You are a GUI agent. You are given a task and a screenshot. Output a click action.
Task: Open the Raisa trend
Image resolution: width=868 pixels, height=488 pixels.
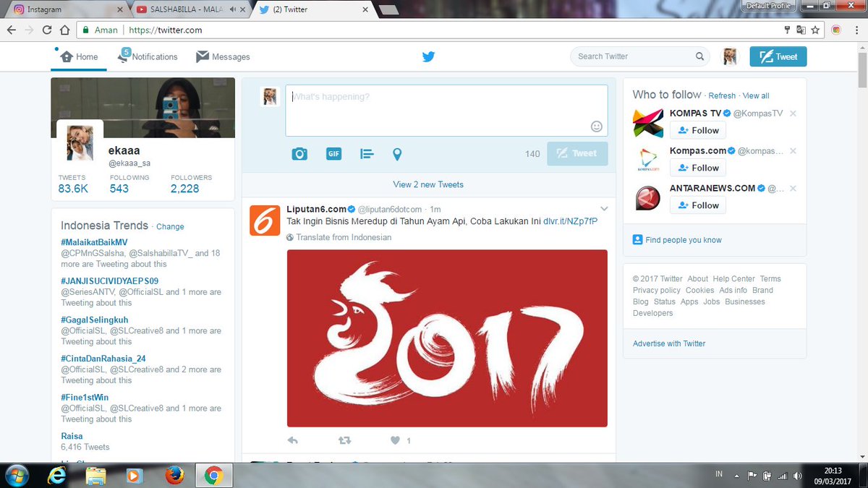pyautogui.click(x=72, y=436)
